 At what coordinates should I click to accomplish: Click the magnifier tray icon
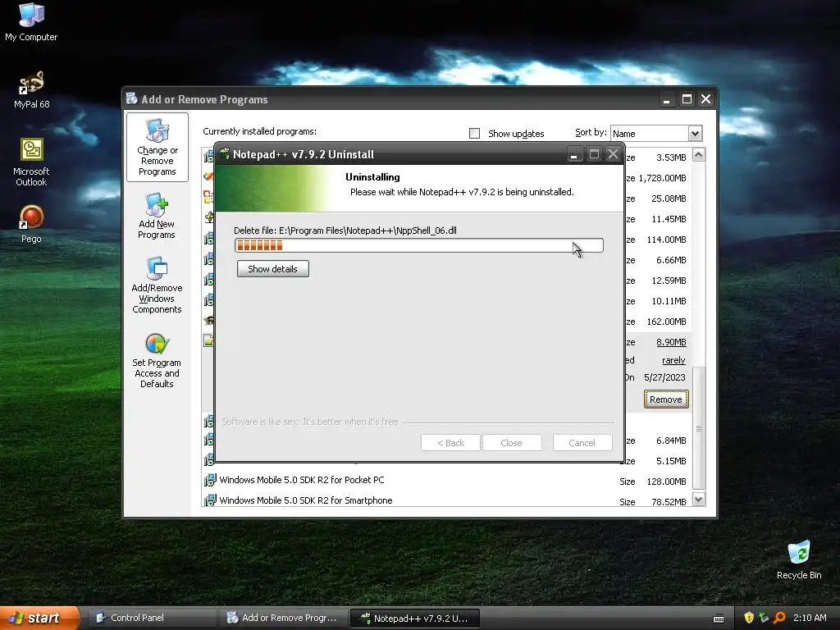779,618
